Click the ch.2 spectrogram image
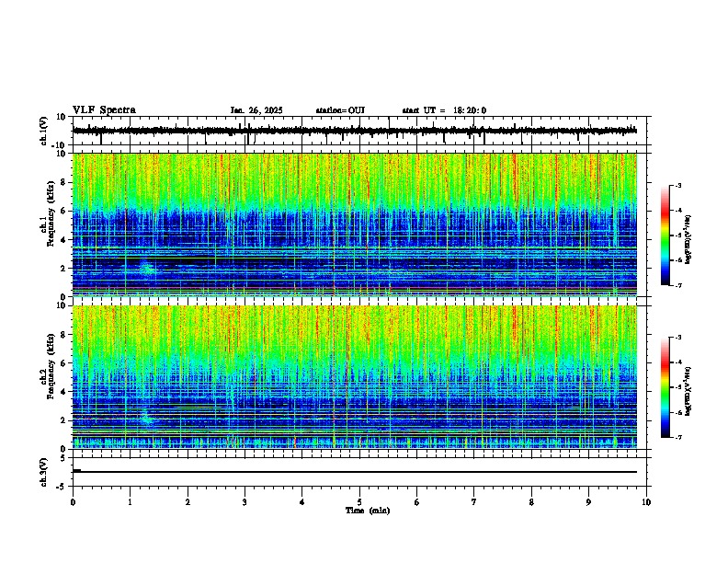Image resolution: width=728 pixels, height=563 pixels. 355,377
